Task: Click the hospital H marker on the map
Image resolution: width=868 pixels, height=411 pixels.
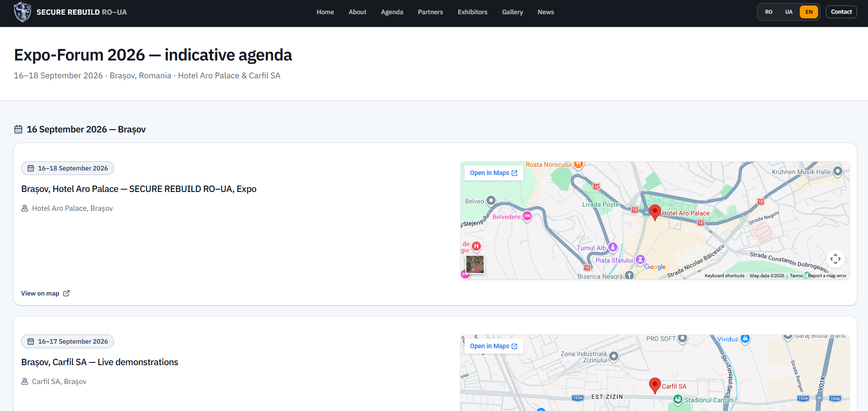Action: coord(476,246)
